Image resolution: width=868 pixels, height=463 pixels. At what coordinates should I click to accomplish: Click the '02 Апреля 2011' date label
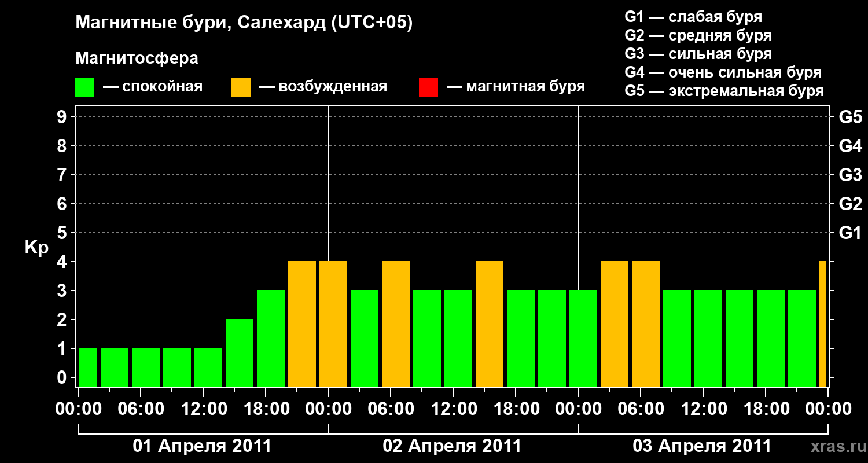[452, 446]
